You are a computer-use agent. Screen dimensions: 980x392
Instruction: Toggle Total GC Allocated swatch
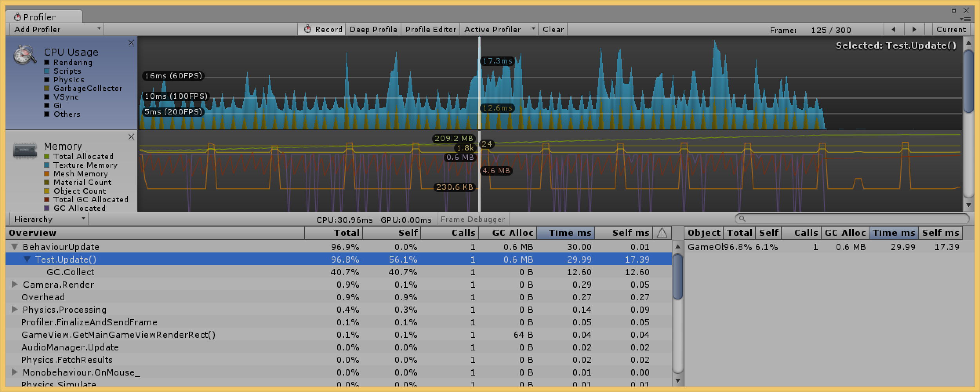[47, 200]
